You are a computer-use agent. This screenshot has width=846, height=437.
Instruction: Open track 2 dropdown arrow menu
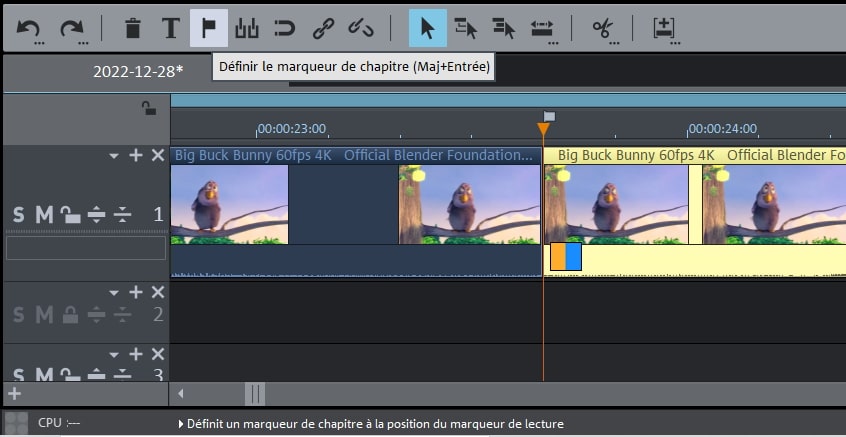pos(113,293)
